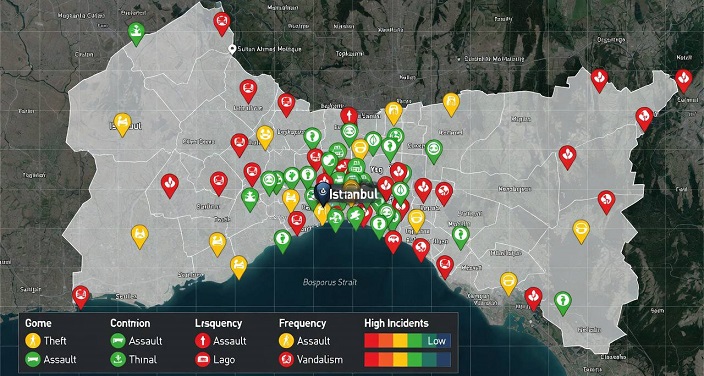
Task: Click the red marker directly above the far-eastern yellow marker
Action: coord(606,201)
